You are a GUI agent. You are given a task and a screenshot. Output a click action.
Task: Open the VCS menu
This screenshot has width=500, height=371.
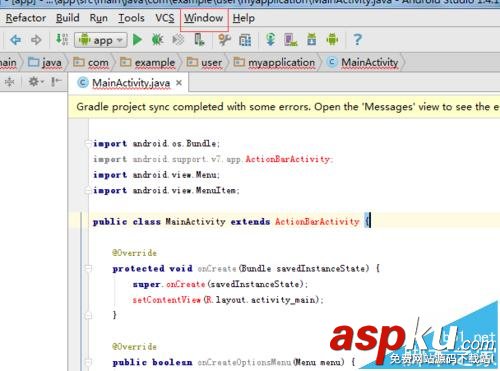pos(165,18)
